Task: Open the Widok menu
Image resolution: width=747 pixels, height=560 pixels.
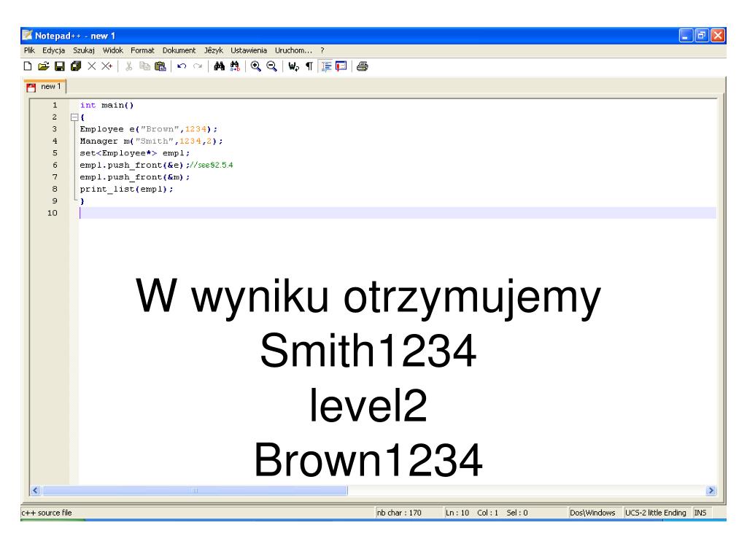Action: pyautogui.click(x=113, y=50)
